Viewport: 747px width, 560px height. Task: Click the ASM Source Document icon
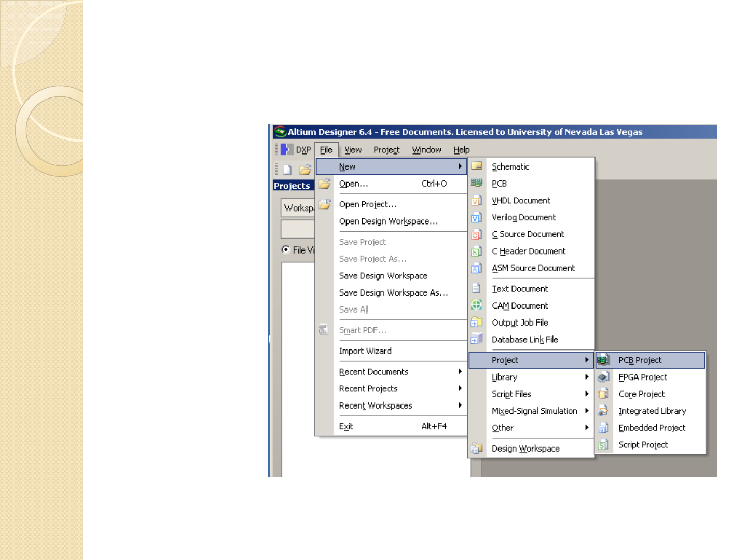click(476, 268)
